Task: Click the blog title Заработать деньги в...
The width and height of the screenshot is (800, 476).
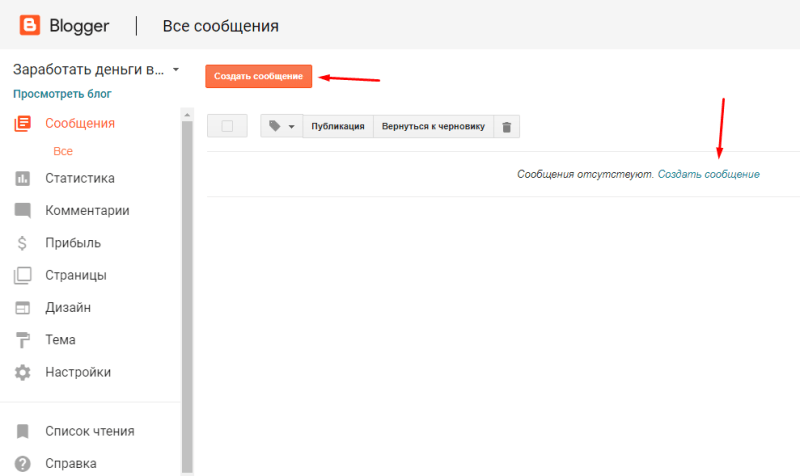Action: coord(89,69)
